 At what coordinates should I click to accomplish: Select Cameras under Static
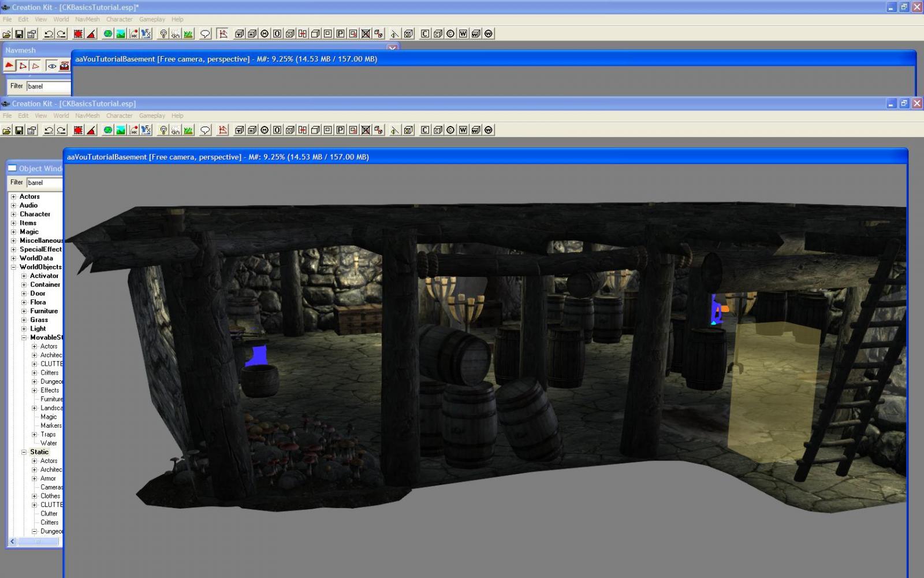[51, 487]
